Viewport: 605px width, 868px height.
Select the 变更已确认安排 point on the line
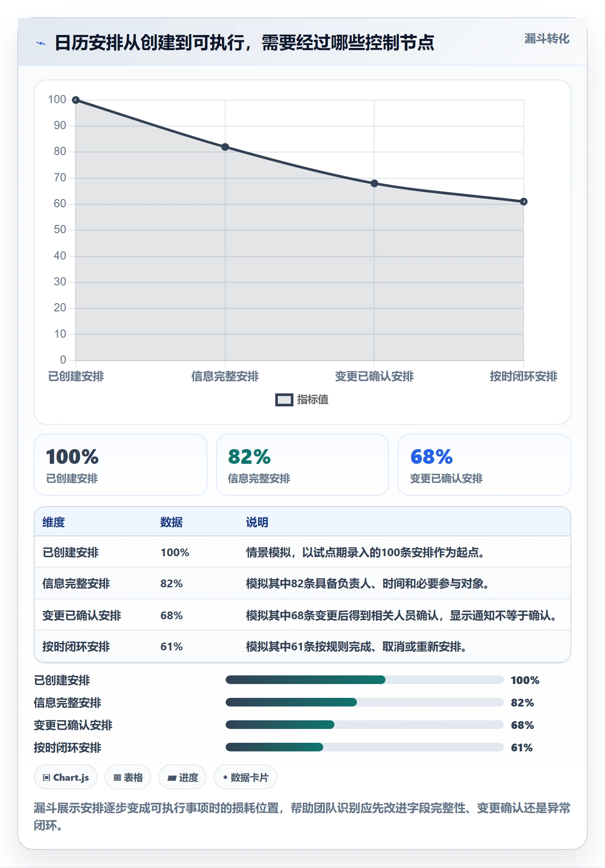pyautogui.click(x=374, y=184)
